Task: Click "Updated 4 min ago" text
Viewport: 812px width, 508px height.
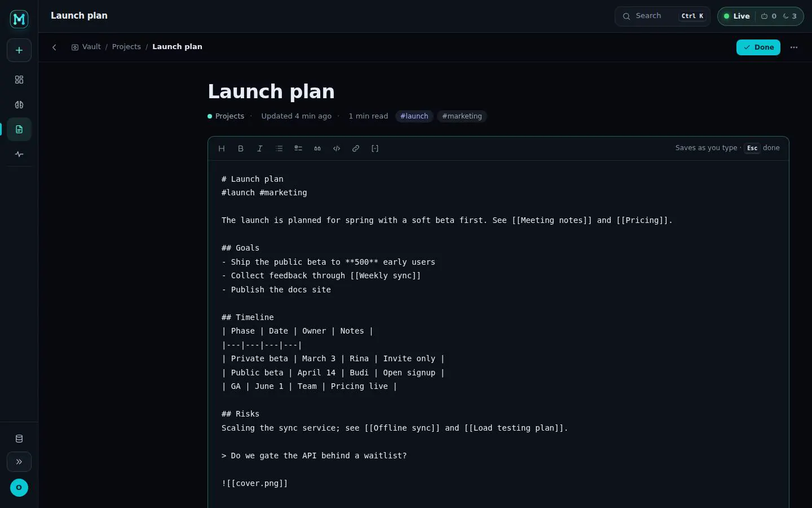Action: coord(296,116)
